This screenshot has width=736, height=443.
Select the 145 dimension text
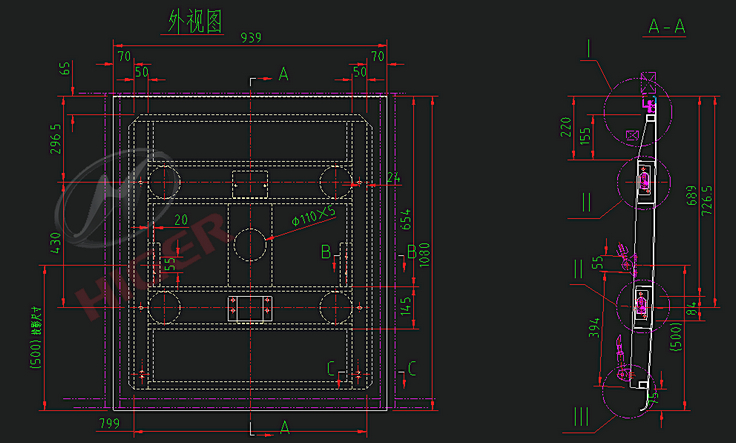click(x=405, y=304)
